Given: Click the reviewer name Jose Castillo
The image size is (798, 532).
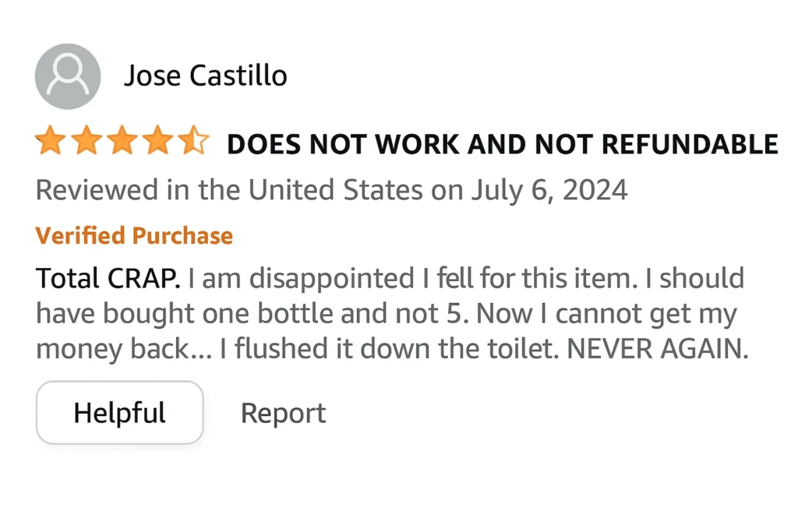Looking at the screenshot, I should pyautogui.click(x=206, y=76).
